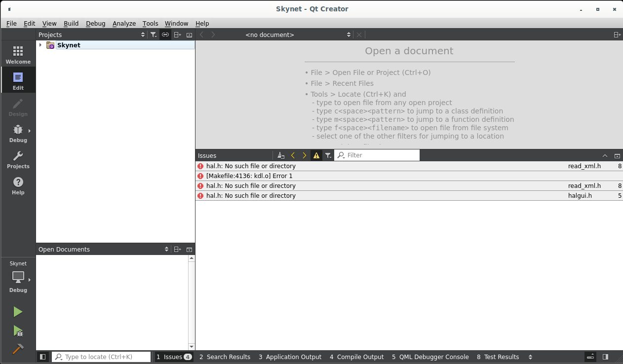Click the Issues Filter field

(377, 155)
